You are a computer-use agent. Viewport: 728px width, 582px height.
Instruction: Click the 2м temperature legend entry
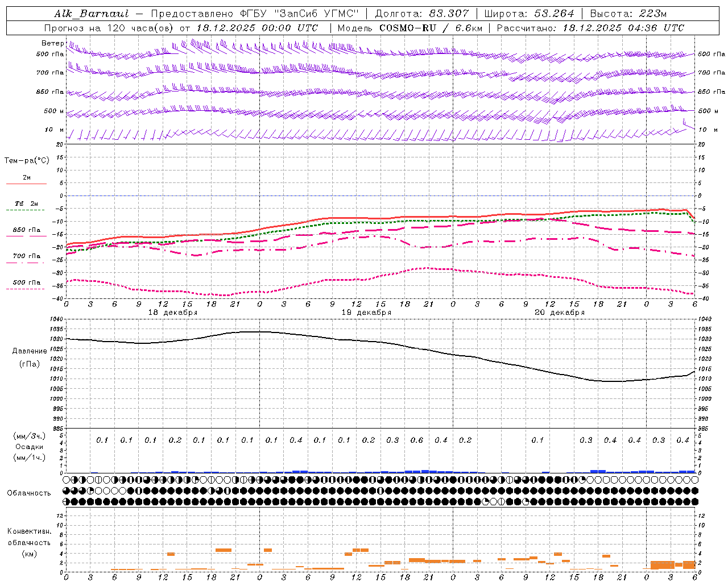click(27, 178)
